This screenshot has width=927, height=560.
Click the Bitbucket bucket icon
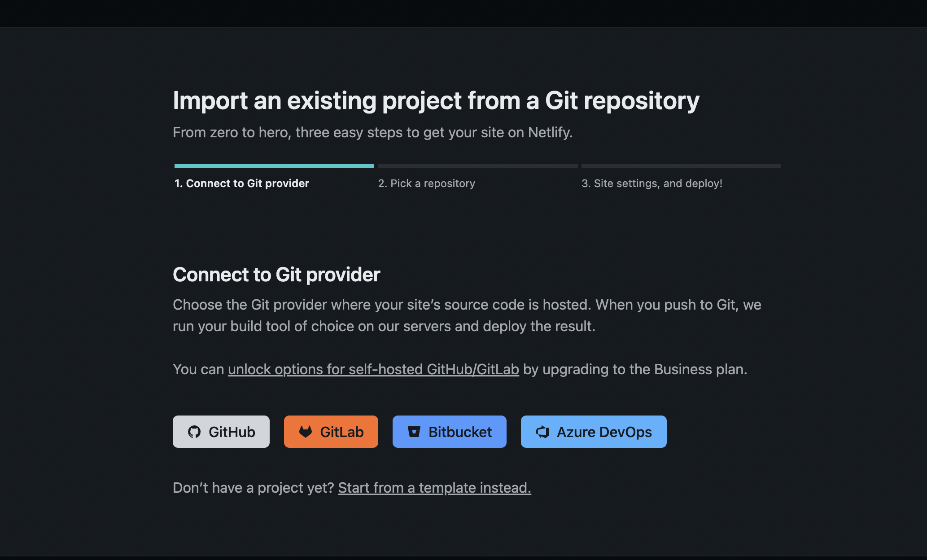point(414,432)
